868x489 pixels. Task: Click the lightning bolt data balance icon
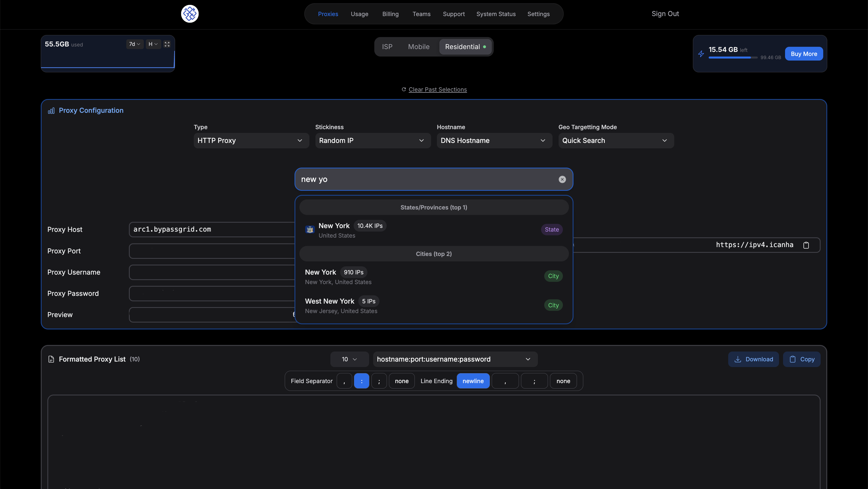click(701, 54)
